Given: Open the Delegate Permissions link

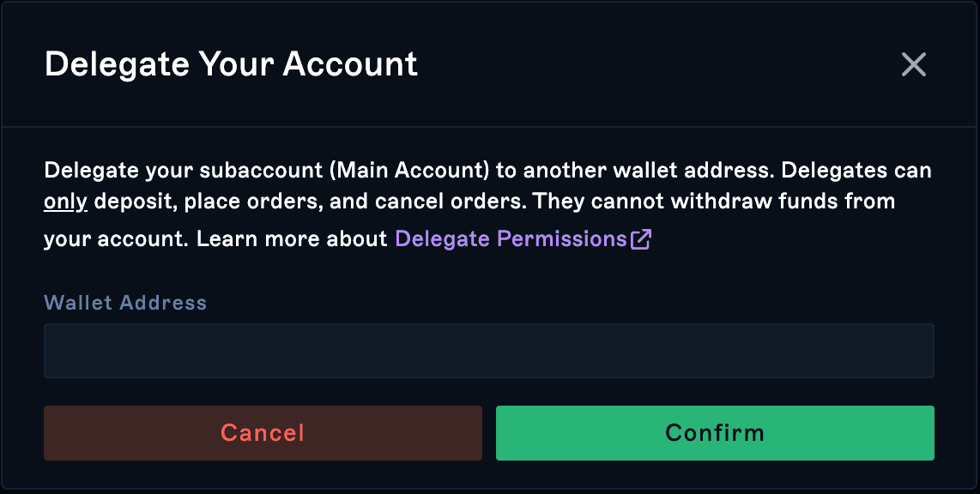Looking at the screenshot, I should point(523,238).
